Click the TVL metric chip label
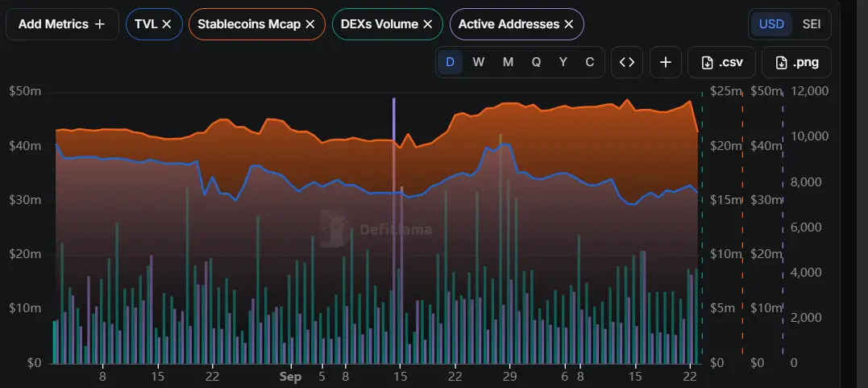The image size is (868, 388). [146, 24]
